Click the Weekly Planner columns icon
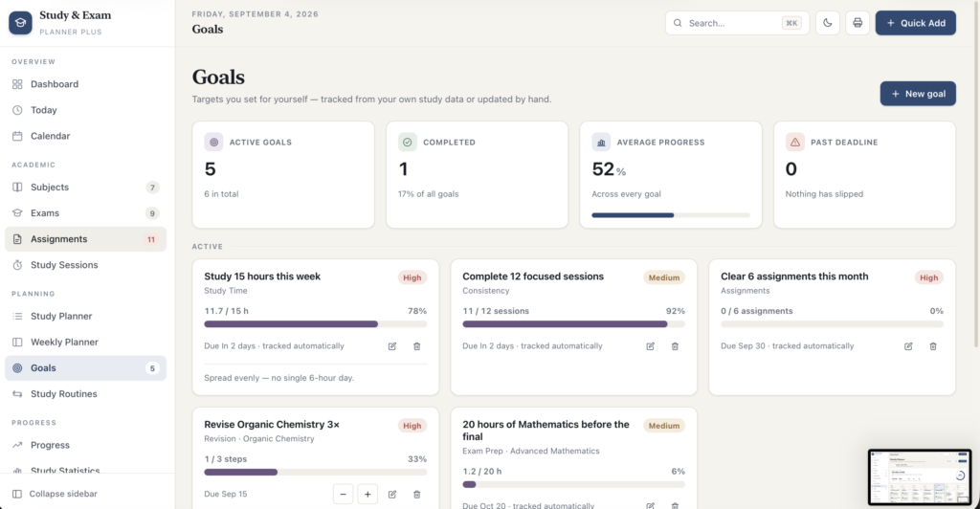 point(17,343)
